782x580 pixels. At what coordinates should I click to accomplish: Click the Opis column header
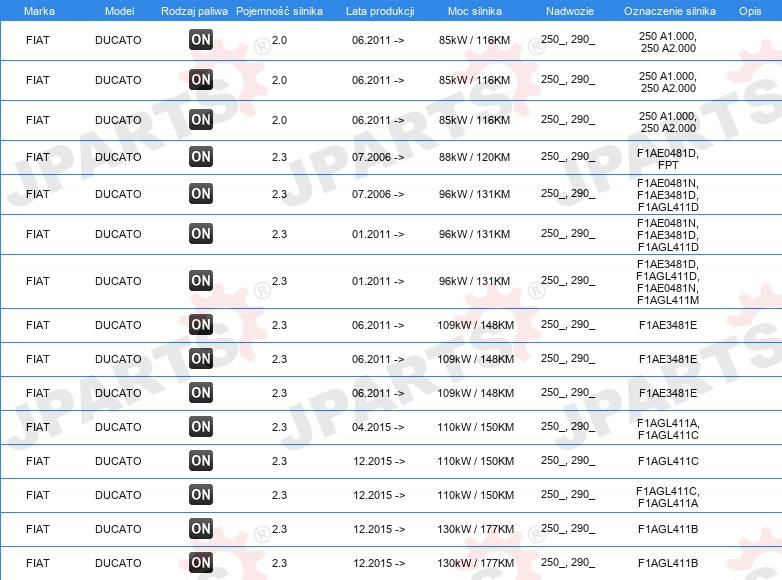[x=750, y=11]
